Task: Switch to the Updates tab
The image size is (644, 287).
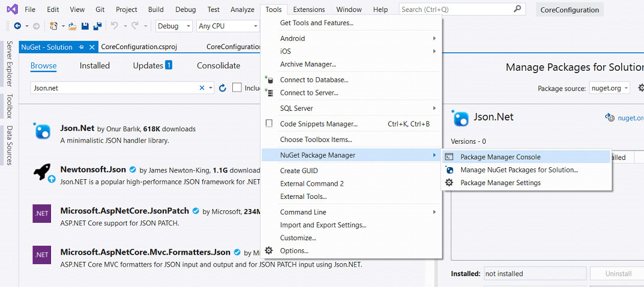Action: coord(152,65)
